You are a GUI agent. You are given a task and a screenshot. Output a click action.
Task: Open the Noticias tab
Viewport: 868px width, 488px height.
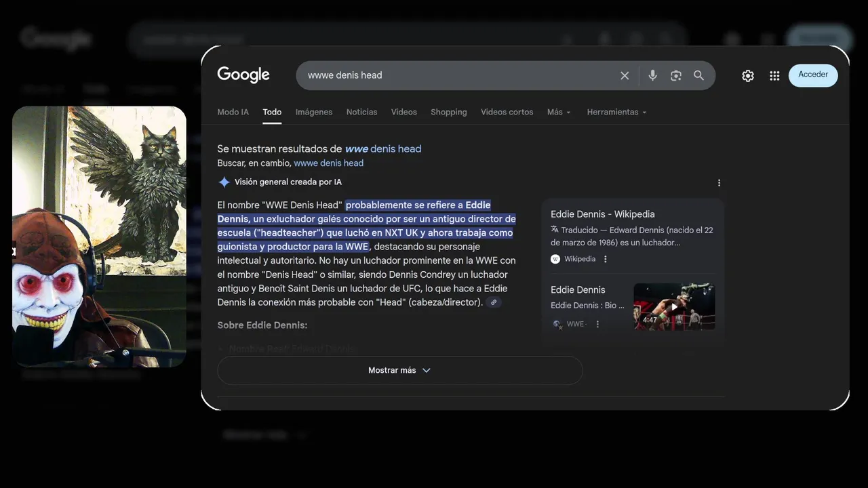click(x=361, y=112)
